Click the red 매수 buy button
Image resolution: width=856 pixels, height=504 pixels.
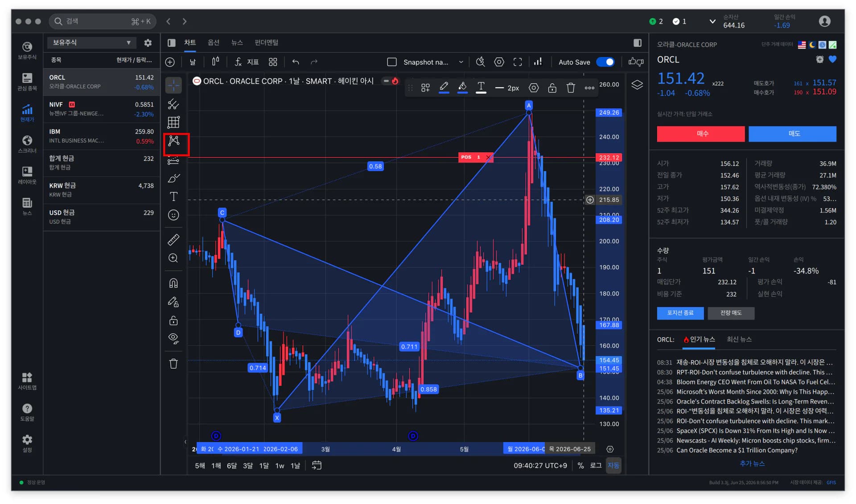(x=701, y=134)
